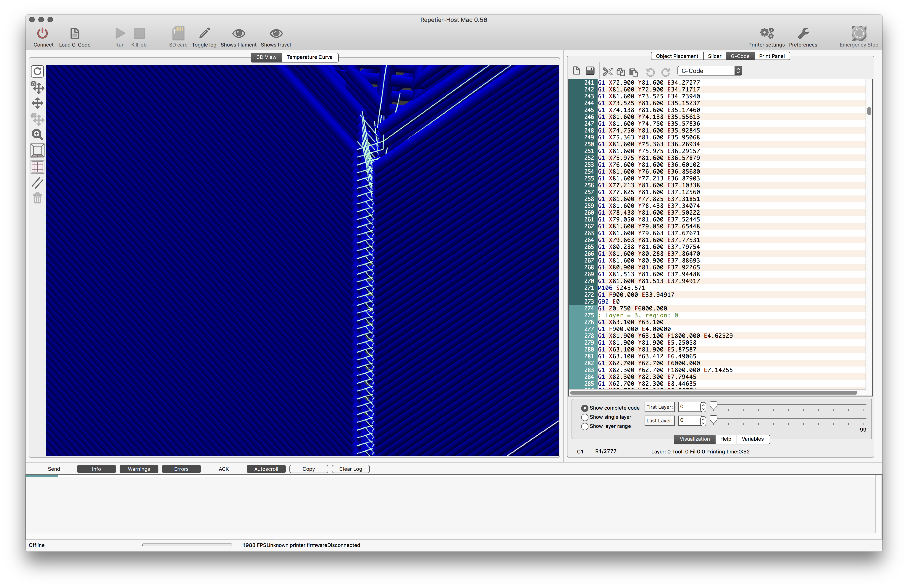908x588 pixels.
Task: Select the rotate view tool
Action: coord(37,71)
